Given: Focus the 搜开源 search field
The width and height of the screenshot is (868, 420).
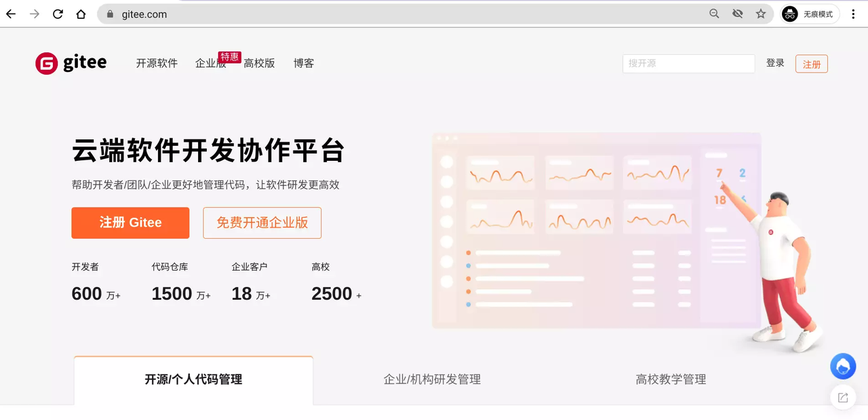Looking at the screenshot, I should tap(688, 63).
